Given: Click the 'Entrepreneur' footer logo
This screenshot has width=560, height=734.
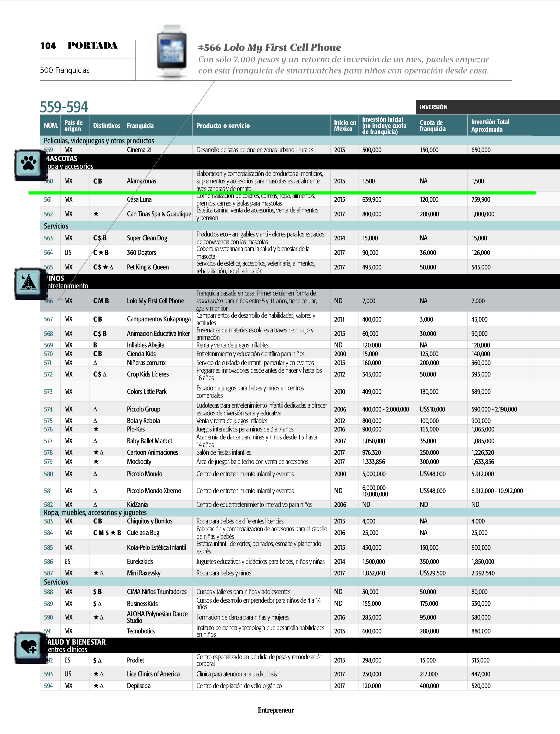Looking at the screenshot, I should (x=276, y=710).
